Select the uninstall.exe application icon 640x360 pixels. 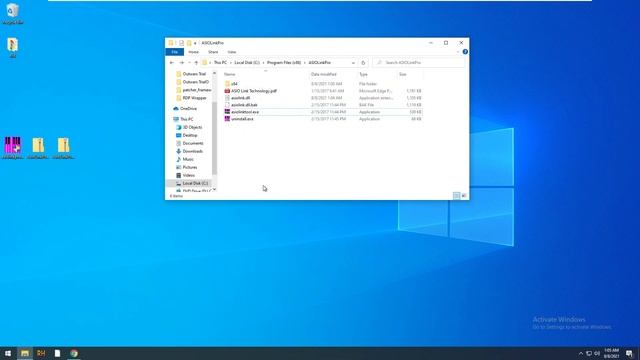(227, 119)
